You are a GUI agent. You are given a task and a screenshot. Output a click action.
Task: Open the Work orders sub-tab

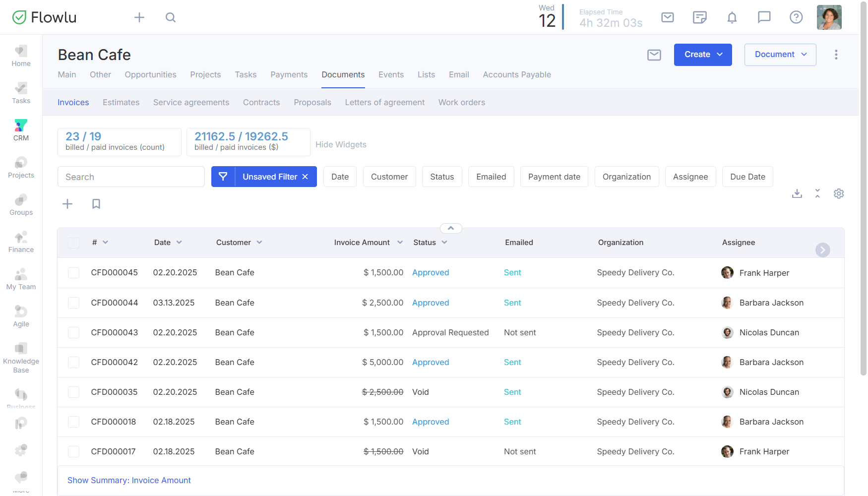(x=462, y=102)
